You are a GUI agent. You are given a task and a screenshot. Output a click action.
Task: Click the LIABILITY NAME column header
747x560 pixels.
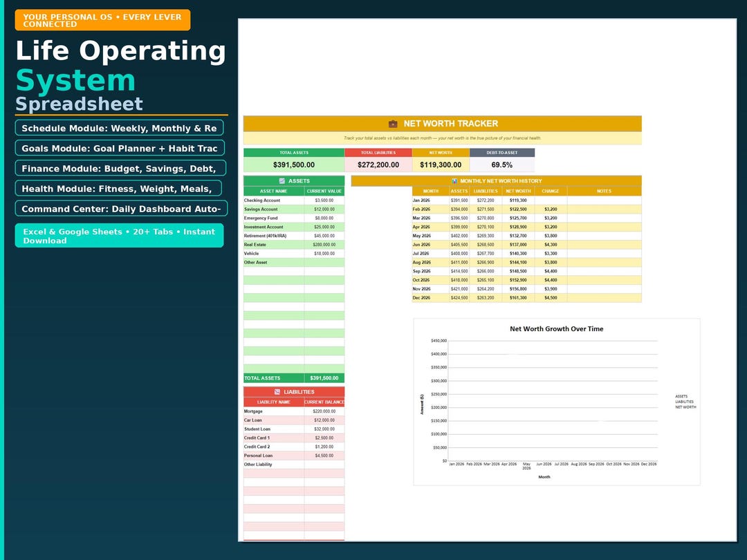point(273,402)
